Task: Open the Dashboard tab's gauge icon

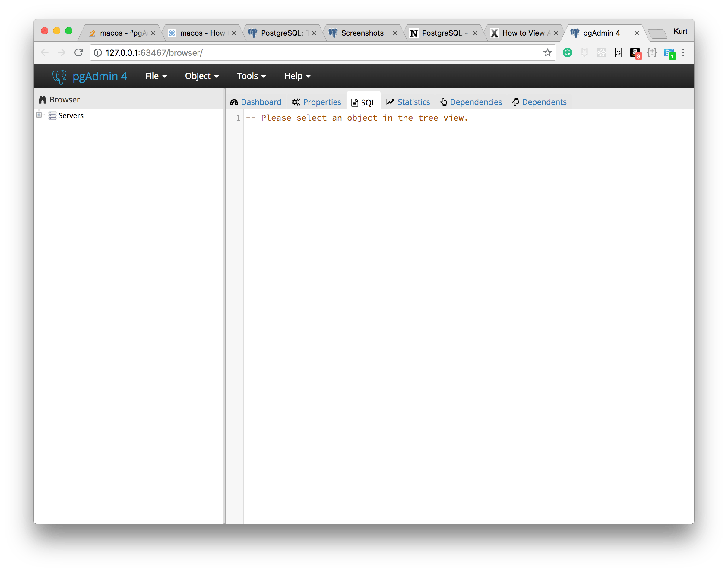Action: [234, 102]
